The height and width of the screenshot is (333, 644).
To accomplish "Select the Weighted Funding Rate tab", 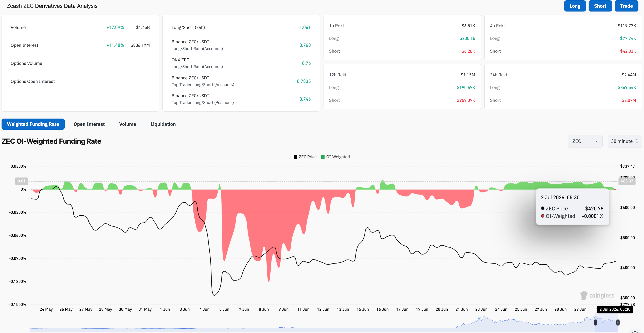I will [33, 124].
